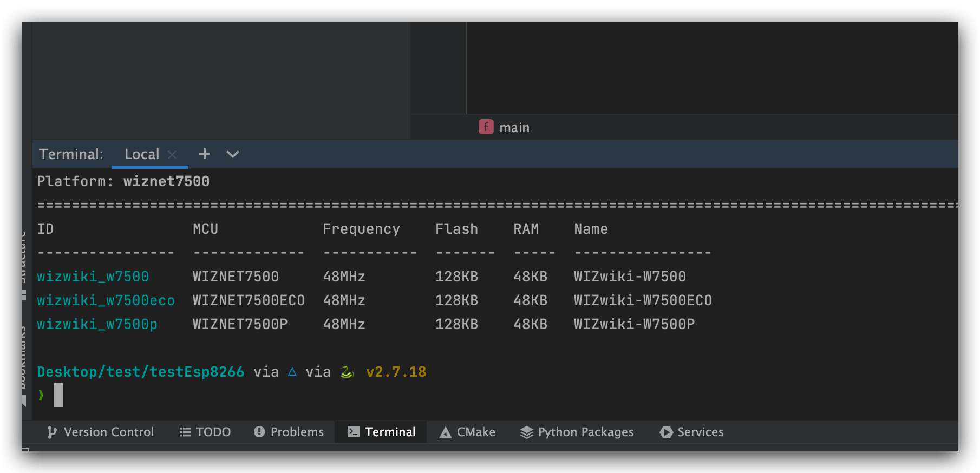Click the WIZwiki-W7500ECO name cell
980x473 pixels.
(643, 300)
